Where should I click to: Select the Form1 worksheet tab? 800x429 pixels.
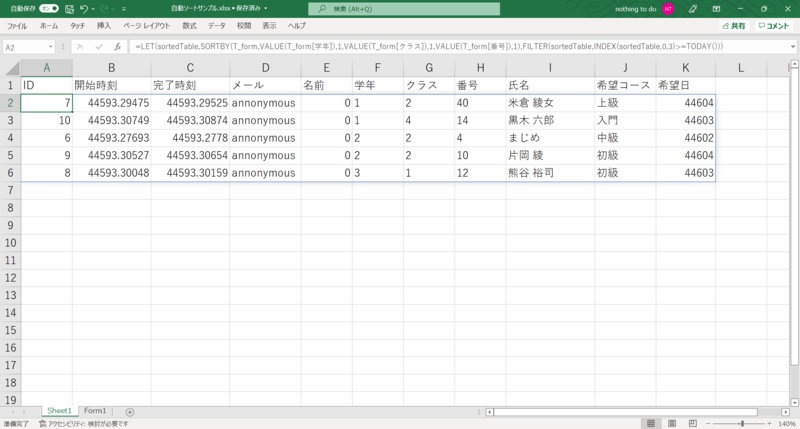click(x=95, y=411)
